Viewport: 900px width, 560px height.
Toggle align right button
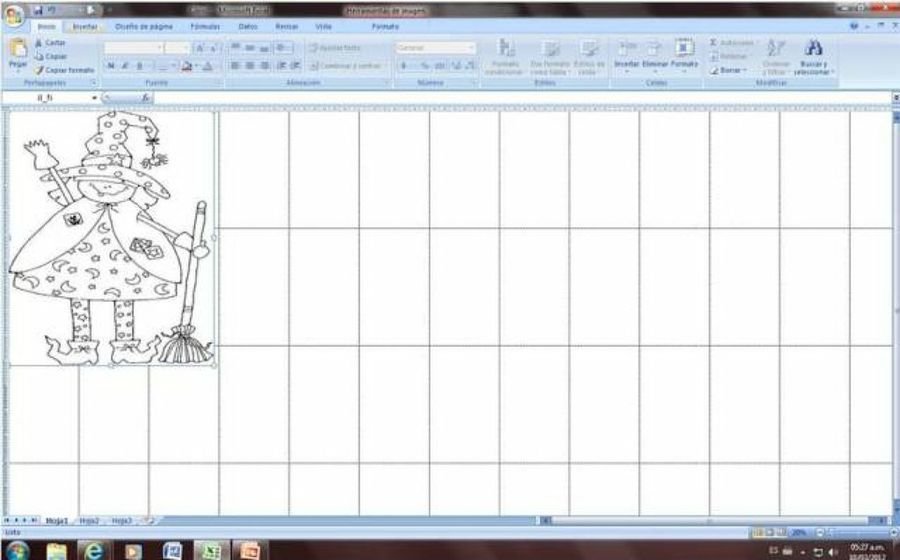pyautogui.click(x=265, y=66)
